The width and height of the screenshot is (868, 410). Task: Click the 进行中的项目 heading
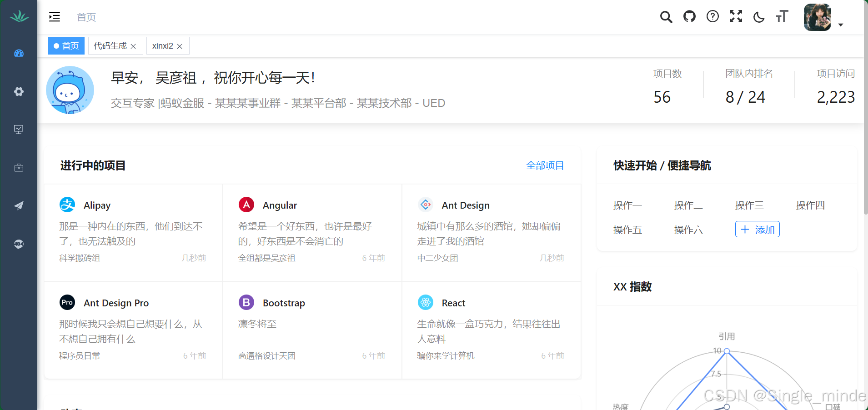(93, 165)
